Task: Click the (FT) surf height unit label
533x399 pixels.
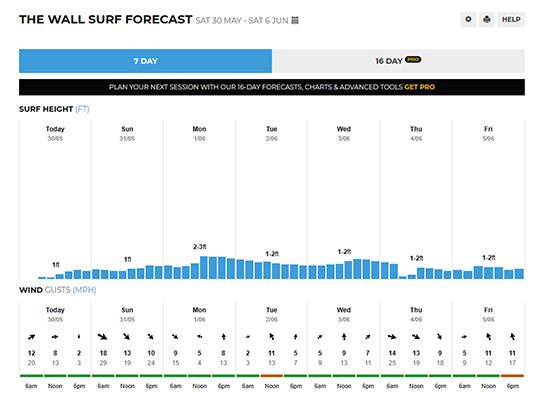Action: (x=82, y=109)
